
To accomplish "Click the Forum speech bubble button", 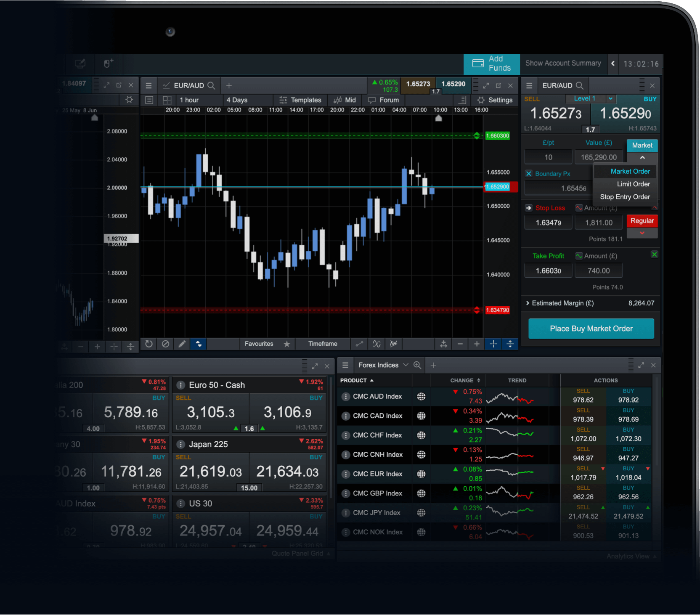I will [x=383, y=100].
